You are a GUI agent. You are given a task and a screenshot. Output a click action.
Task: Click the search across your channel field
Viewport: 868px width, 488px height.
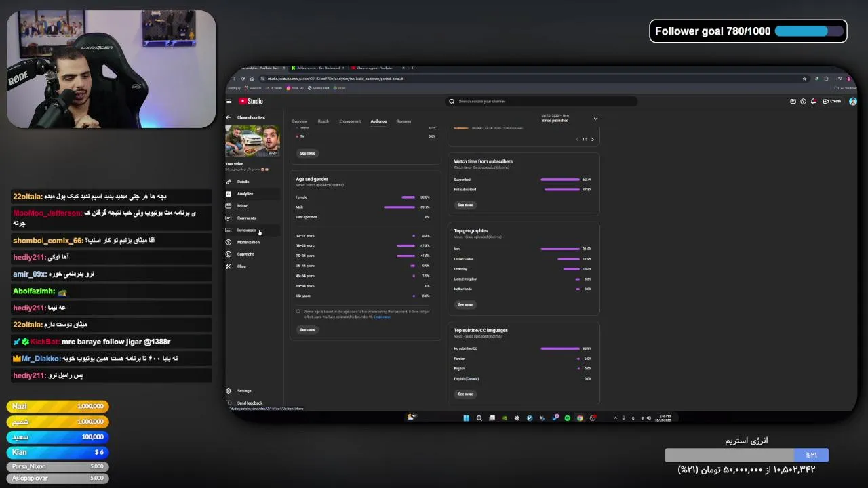tap(541, 101)
